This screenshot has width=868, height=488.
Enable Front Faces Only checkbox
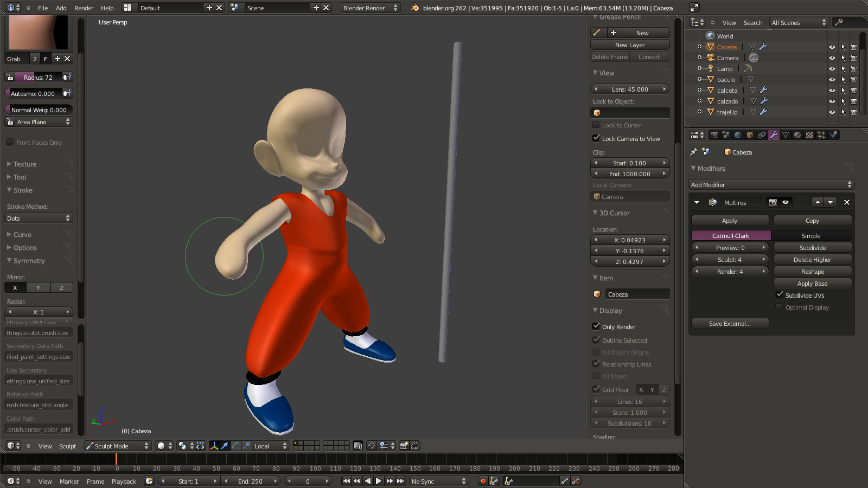(x=10, y=142)
